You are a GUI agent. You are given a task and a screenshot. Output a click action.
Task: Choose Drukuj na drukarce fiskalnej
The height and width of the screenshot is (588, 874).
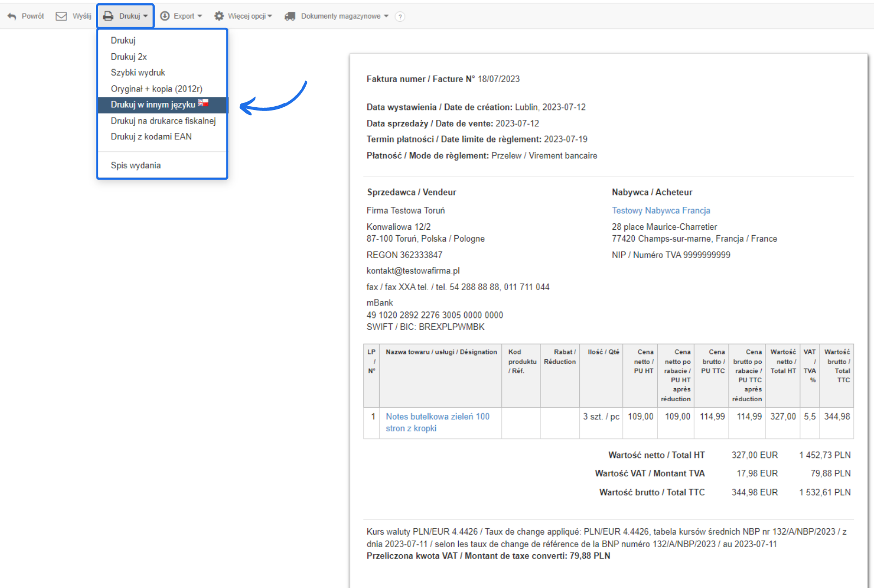coord(163,121)
